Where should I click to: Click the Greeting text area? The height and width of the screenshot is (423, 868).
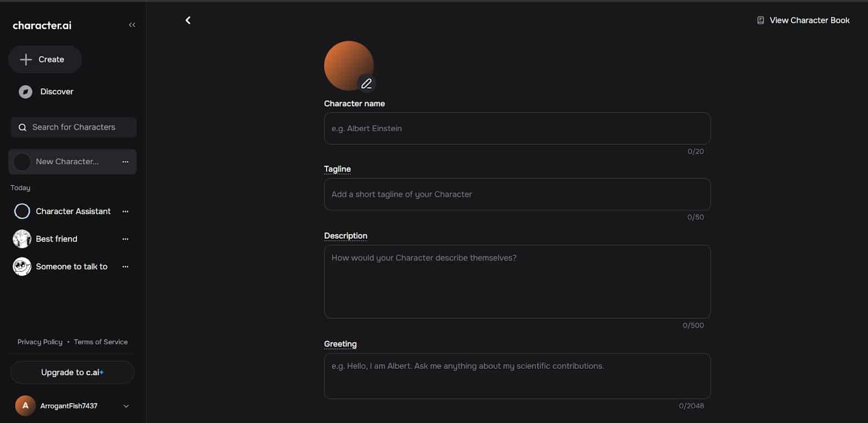[x=517, y=376]
